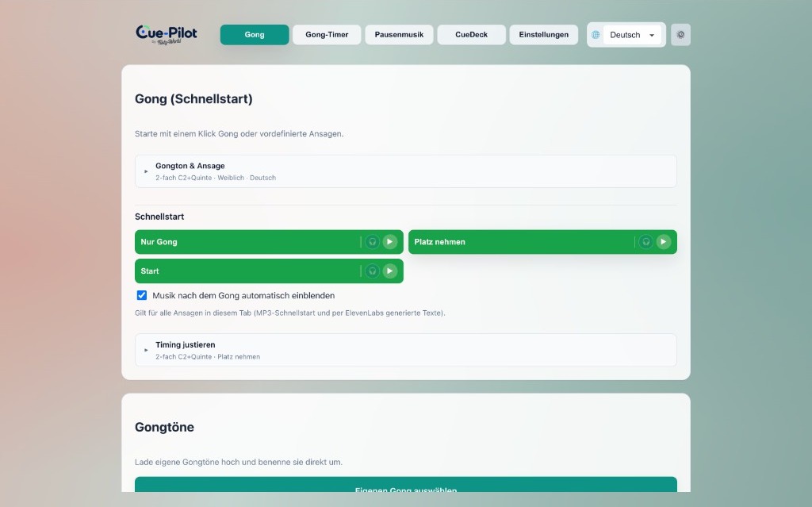The height and width of the screenshot is (507, 812).
Task: Play the Start announcement
Action: (x=390, y=271)
